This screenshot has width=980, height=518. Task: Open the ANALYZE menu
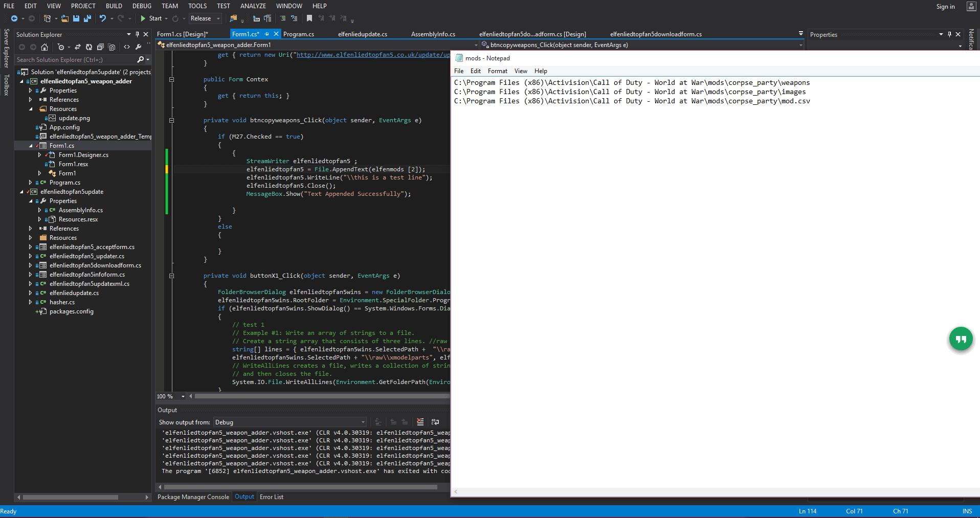[253, 6]
